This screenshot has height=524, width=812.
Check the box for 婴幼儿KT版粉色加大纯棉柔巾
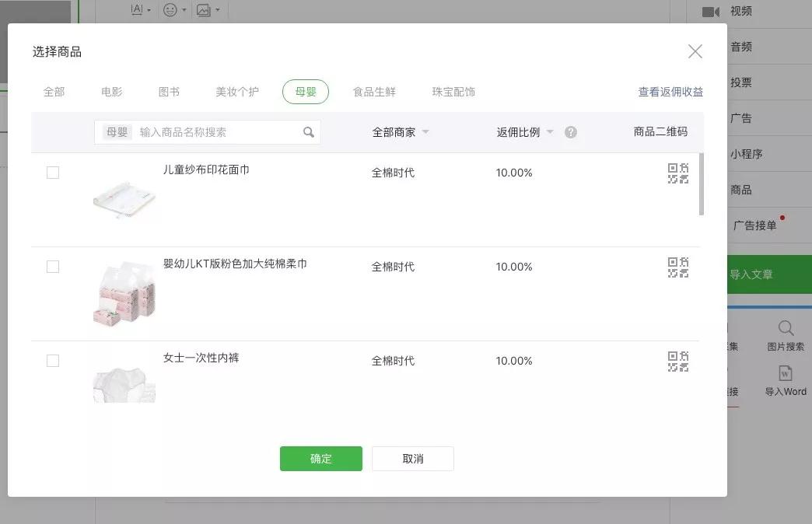[x=53, y=267]
